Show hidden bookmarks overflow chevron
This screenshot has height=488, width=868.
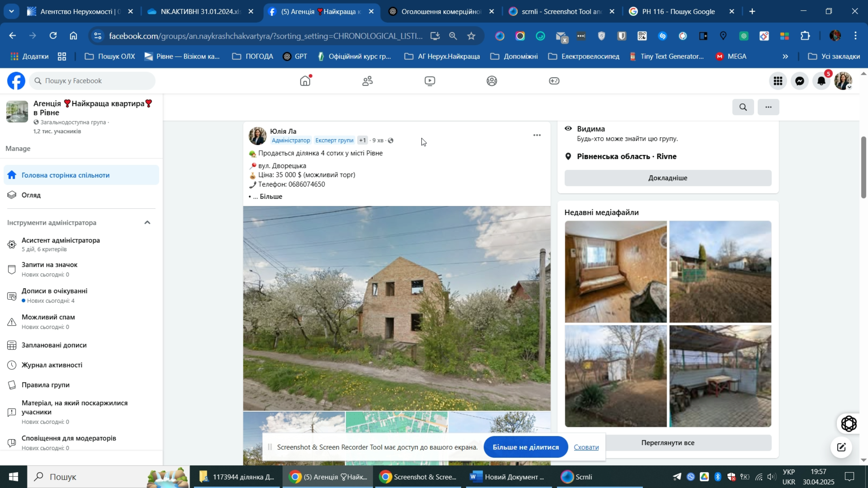click(785, 56)
